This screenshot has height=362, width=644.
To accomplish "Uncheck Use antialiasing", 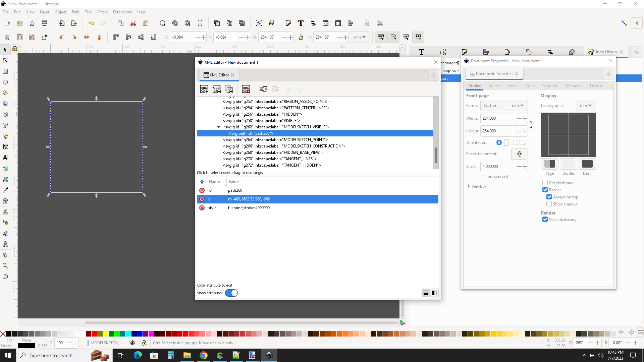I will 545,220.
